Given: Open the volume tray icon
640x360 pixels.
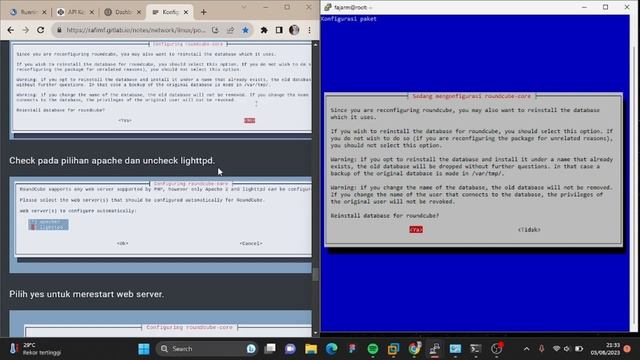Looking at the screenshot, I should point(567,349).
